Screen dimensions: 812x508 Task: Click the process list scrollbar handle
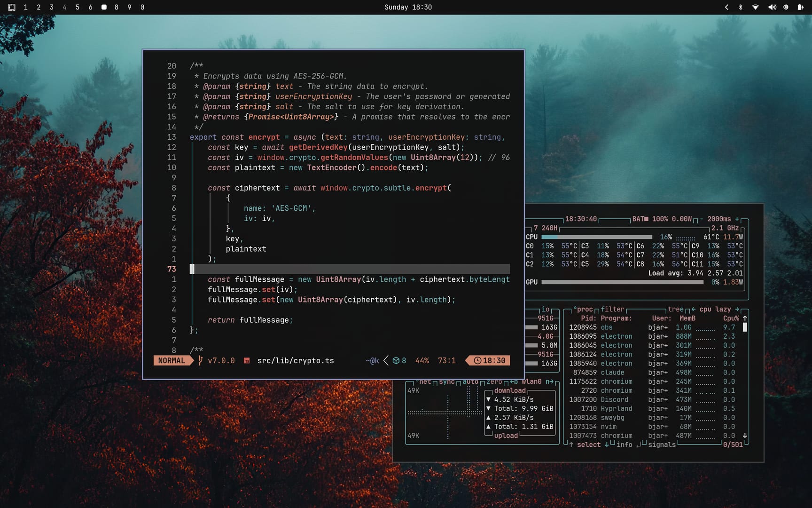click(x=745, y=327)
